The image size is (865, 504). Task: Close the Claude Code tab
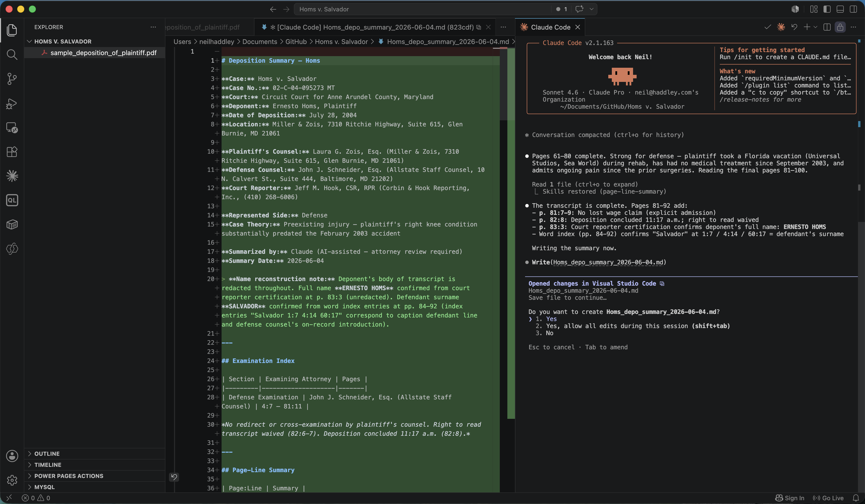coord(578,27)
